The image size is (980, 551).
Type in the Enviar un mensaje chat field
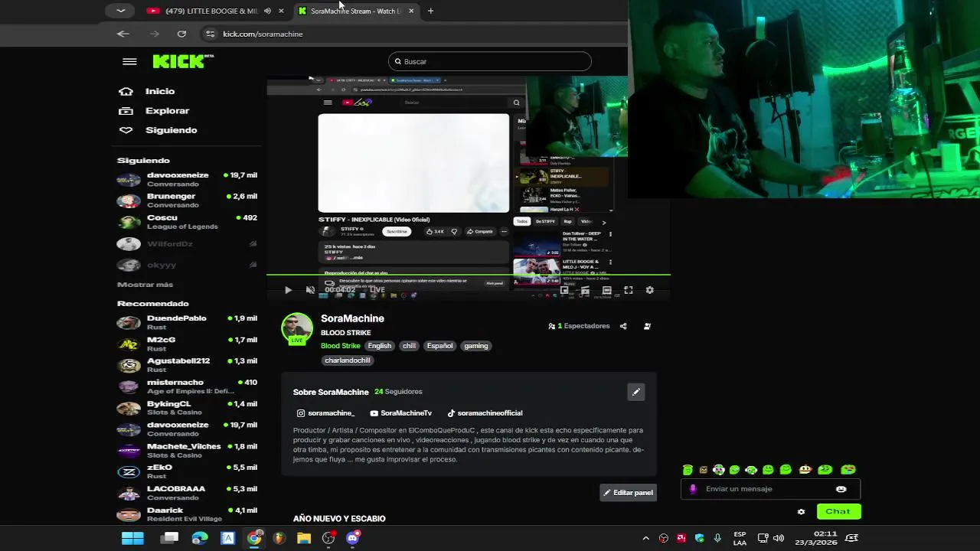point(769,489)
